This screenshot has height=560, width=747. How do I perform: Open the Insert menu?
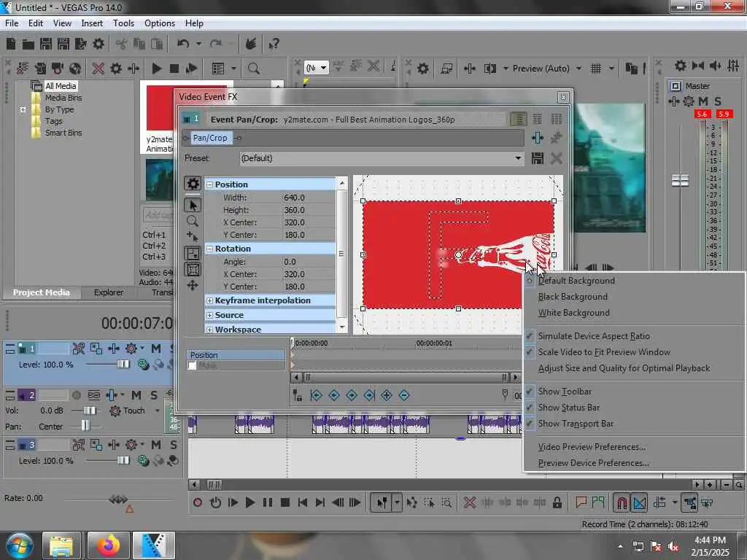(92, 23)
